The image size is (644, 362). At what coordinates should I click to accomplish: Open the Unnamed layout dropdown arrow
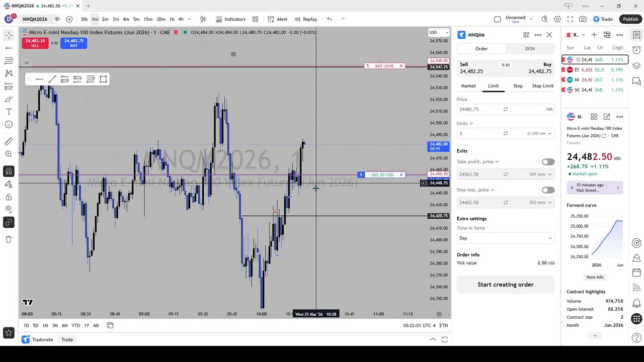pos(531,19)
